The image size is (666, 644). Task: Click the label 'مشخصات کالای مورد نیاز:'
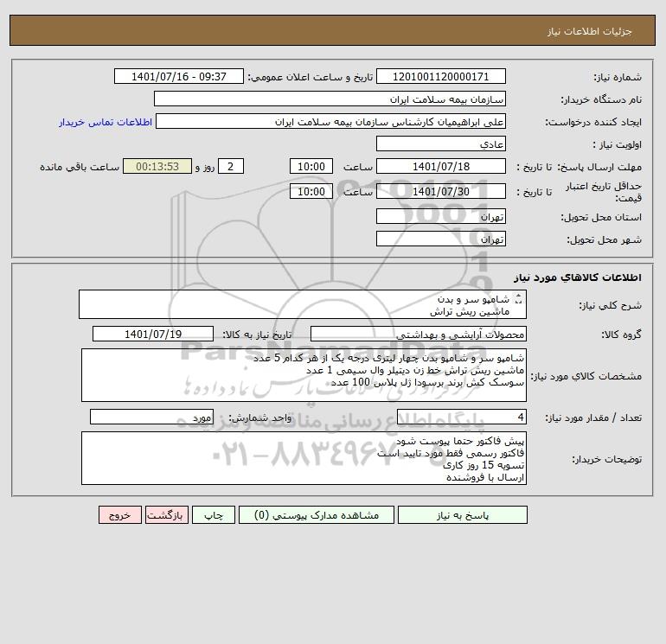[586, 376]
